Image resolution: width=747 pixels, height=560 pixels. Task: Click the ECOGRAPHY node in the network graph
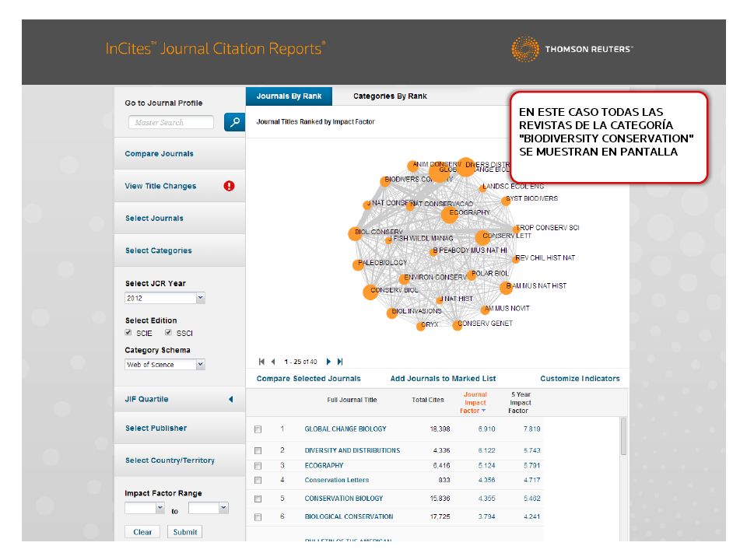coord(449,215)
